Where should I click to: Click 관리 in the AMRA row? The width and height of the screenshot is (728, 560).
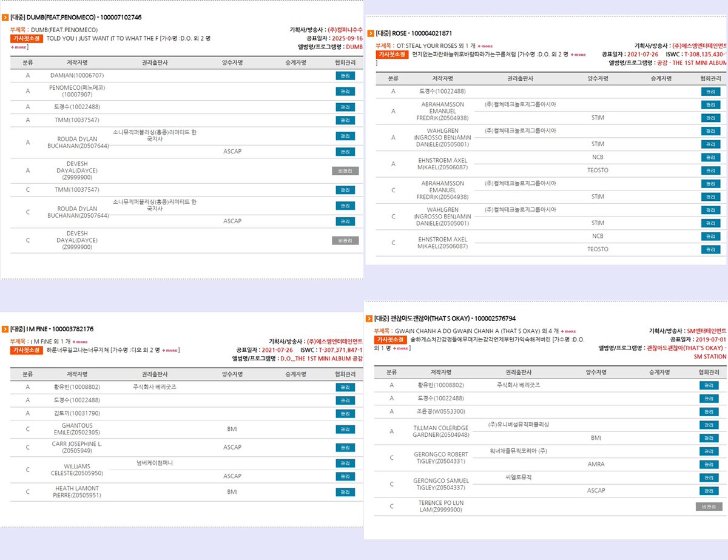click(x=709, y=464)
